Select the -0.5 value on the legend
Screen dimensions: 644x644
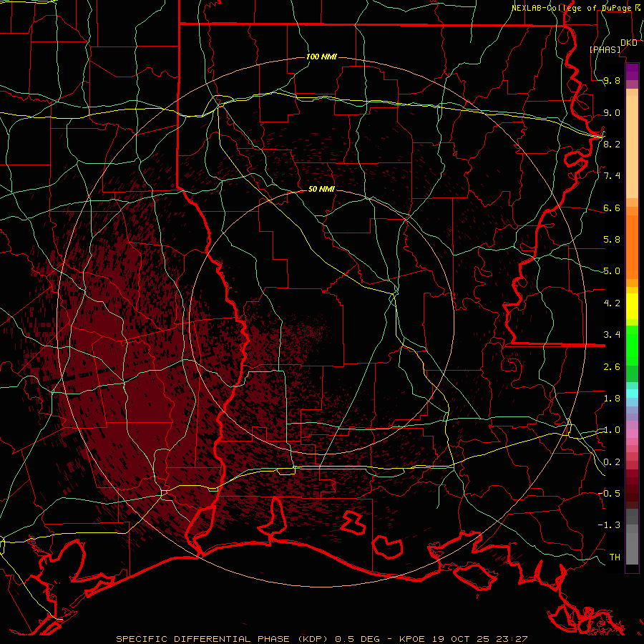click(x=609, y=493)
